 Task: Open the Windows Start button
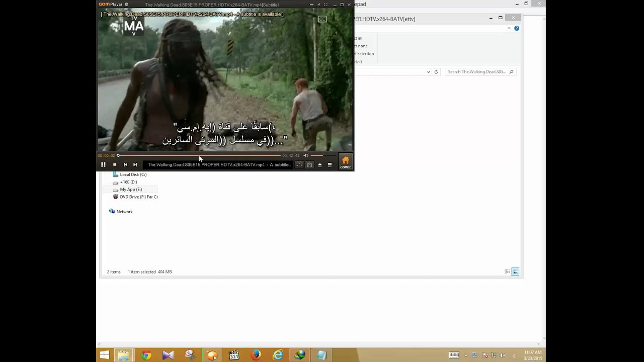[104, 355]
